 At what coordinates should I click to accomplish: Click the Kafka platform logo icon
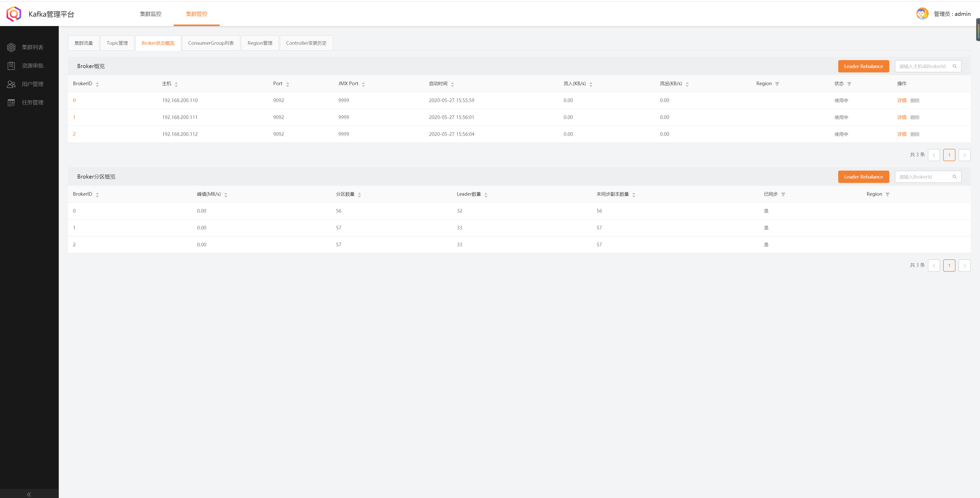(14, 14)
